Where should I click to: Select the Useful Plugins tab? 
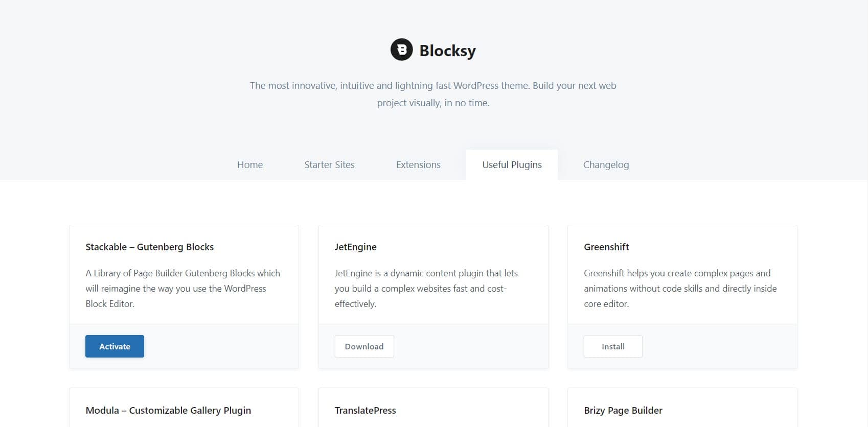[x=512, y=164]
